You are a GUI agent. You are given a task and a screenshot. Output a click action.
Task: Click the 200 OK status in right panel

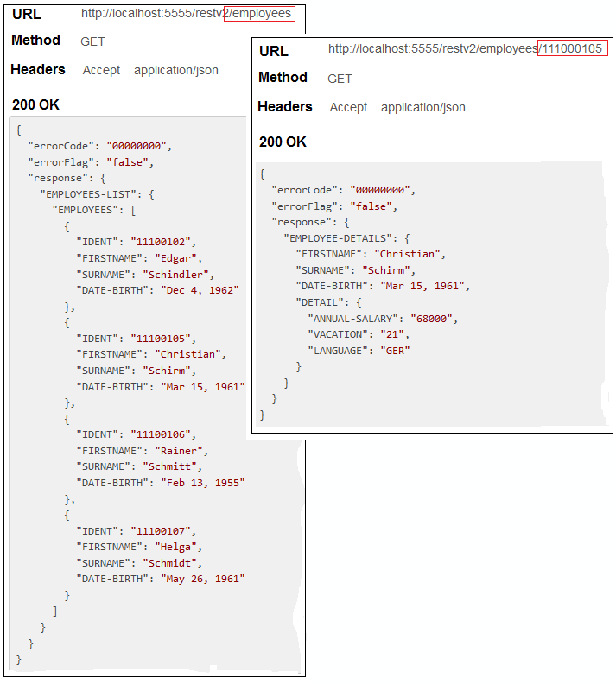tap(283, 142)
